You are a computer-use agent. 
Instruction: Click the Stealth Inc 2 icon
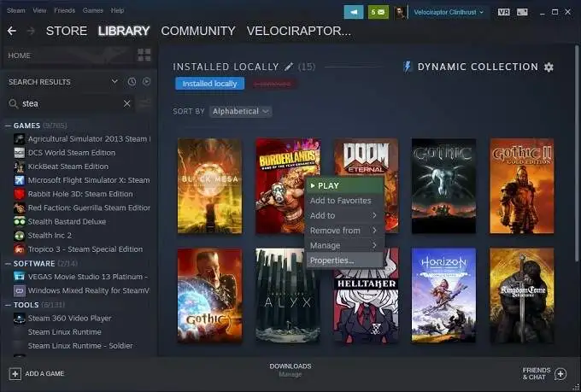(x=20, y=235)
